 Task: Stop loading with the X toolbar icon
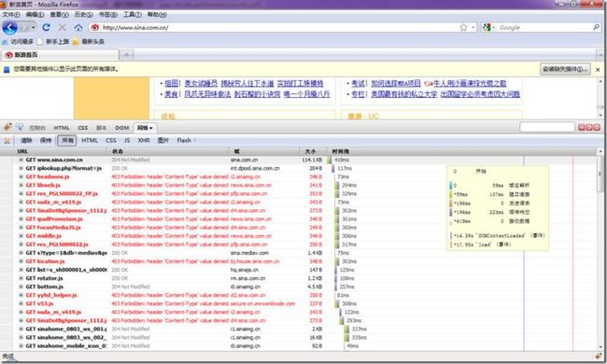click(x=62, y=27)
